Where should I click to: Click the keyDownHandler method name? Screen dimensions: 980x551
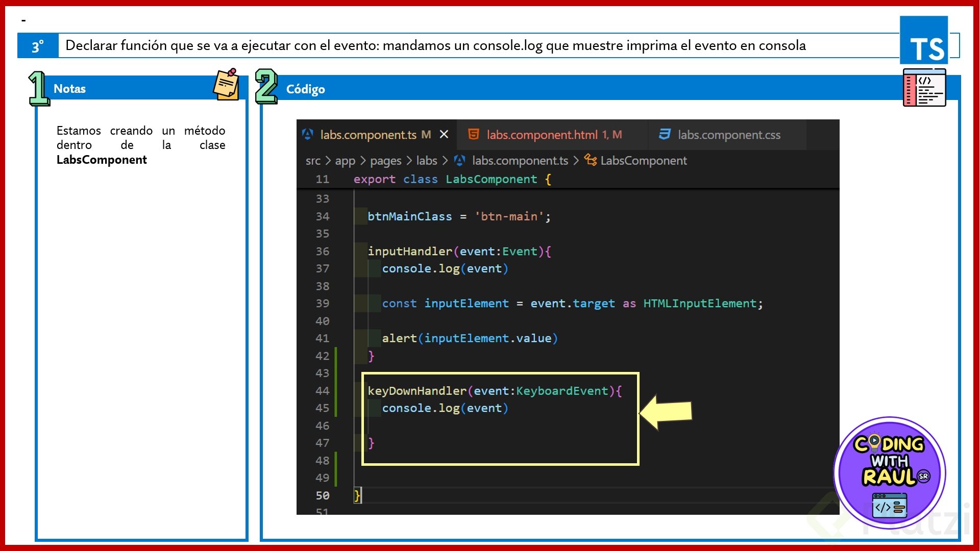(x=416, y=391)
